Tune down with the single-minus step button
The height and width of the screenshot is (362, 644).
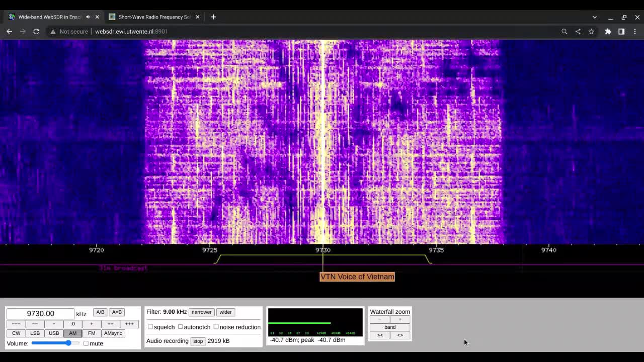[x=54, y=324]
